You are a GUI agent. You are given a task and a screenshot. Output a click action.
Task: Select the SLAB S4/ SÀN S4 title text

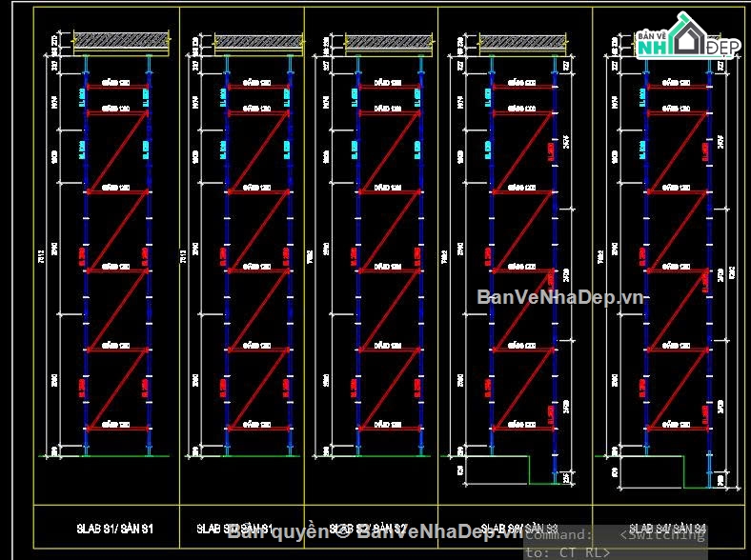[667, 529]
